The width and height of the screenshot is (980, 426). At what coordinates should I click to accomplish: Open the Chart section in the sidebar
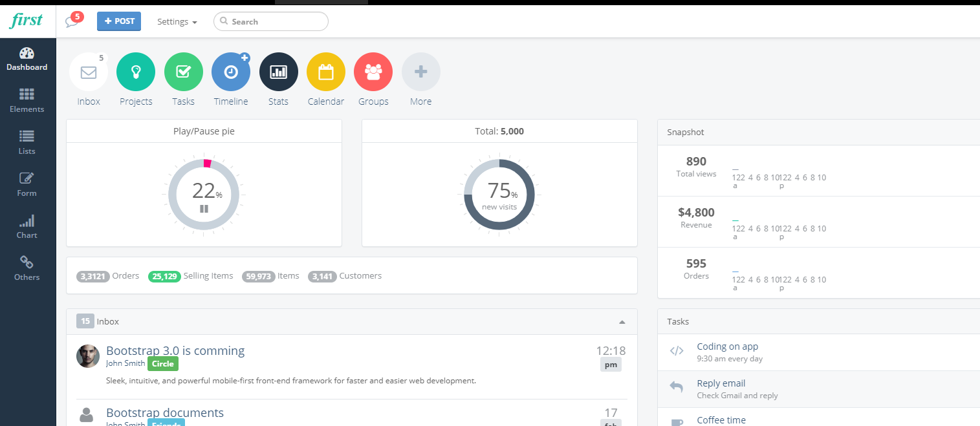[27, 226]
